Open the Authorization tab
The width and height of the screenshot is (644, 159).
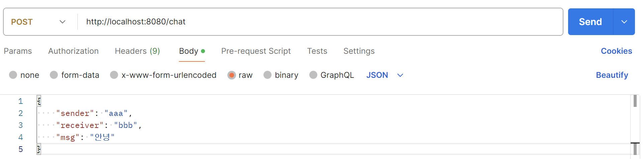click(x=73, y=51)
